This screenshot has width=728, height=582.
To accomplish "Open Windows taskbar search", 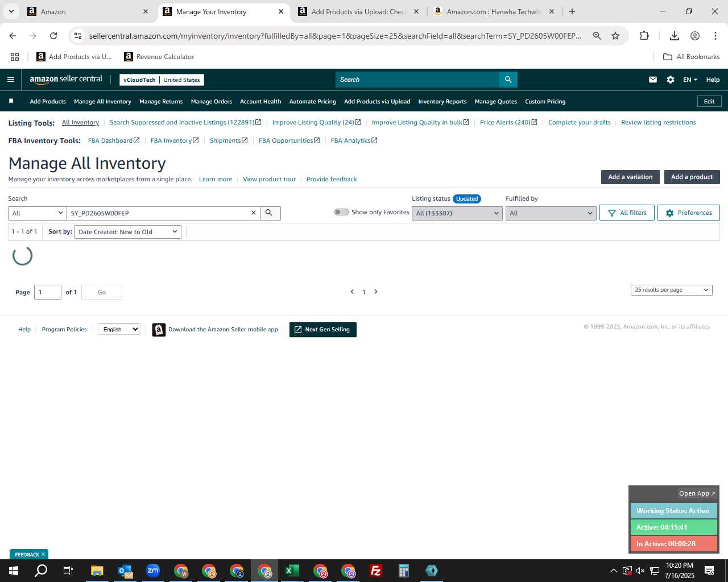I will point(41,571).
